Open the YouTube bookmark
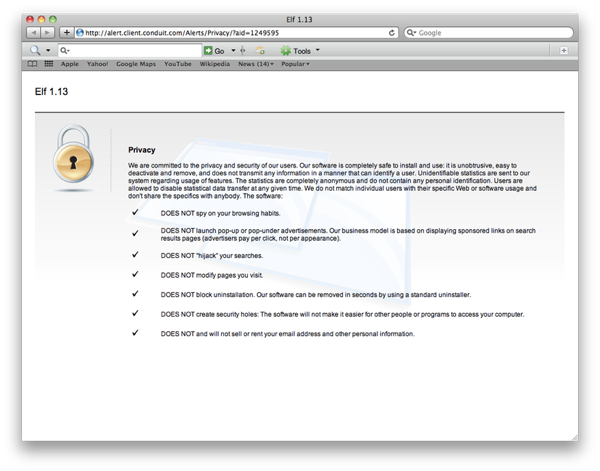Screen dimensions: 600x471 (x=178, y=64)
